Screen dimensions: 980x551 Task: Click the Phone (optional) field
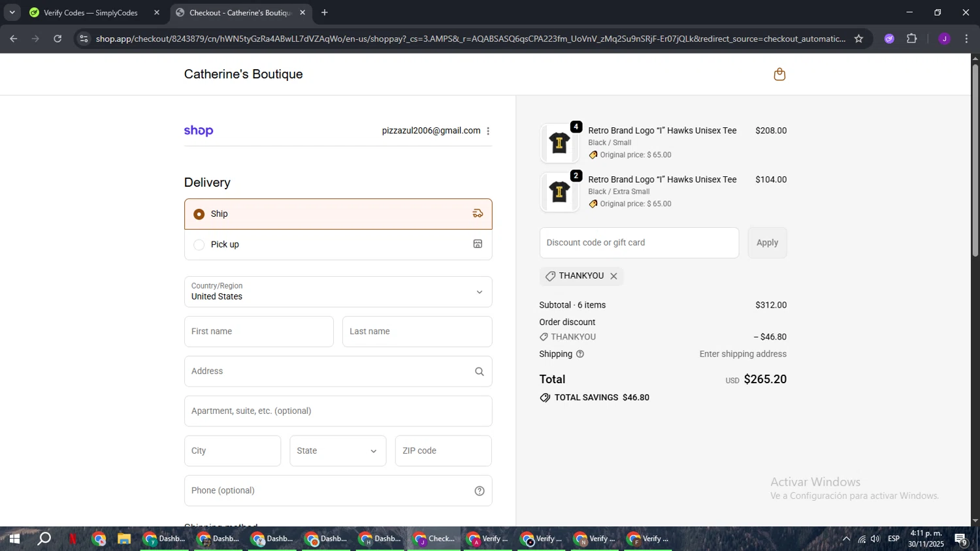(338, 491)
